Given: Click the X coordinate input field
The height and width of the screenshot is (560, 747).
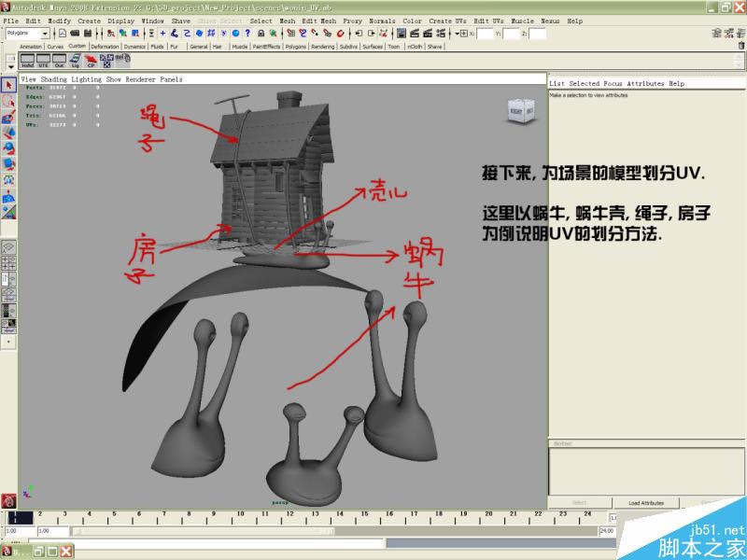Looking at the screenshot, I should tap(485, 34).
